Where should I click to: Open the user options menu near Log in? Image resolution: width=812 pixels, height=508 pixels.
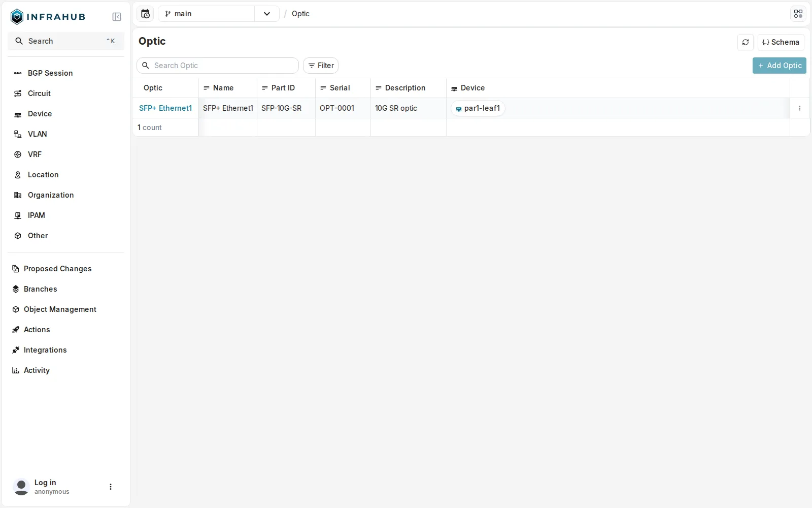click(111, 487)
